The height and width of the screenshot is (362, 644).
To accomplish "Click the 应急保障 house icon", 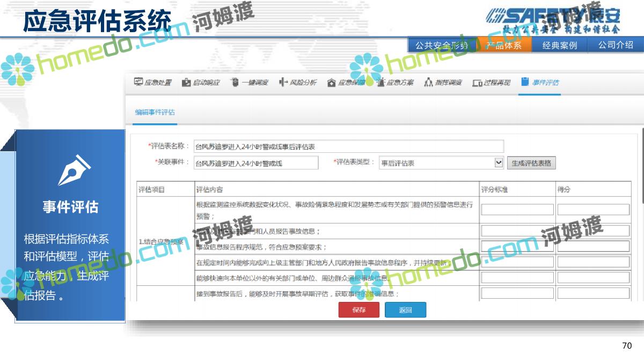I will [x=331, y=83].
